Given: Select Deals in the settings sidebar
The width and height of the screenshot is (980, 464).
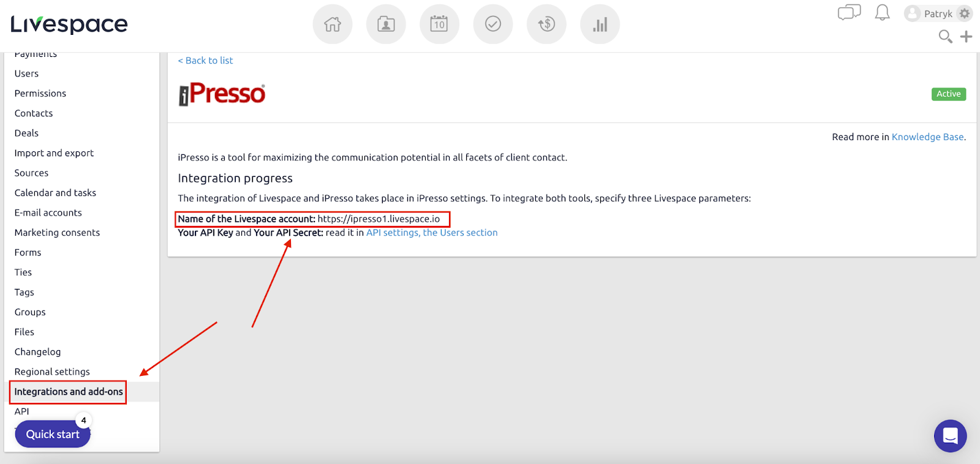Looking at the screenshot, I should (x=26, y=133).
